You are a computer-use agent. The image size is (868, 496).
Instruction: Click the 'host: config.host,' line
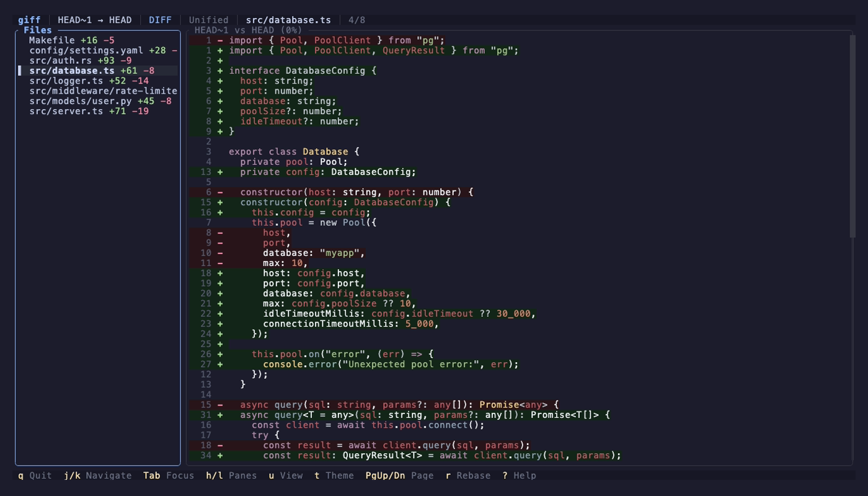pyautogui.click(x=314, y=273)
